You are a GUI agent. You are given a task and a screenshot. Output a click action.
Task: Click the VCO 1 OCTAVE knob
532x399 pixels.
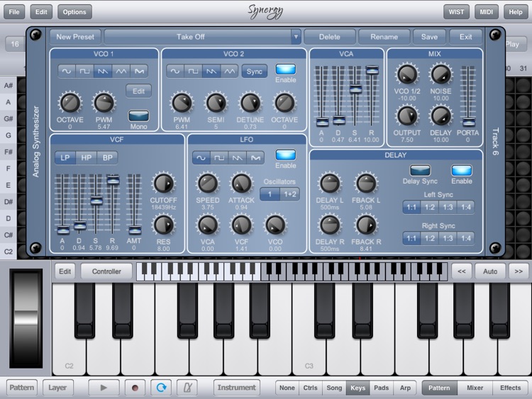tap(70, 103)
